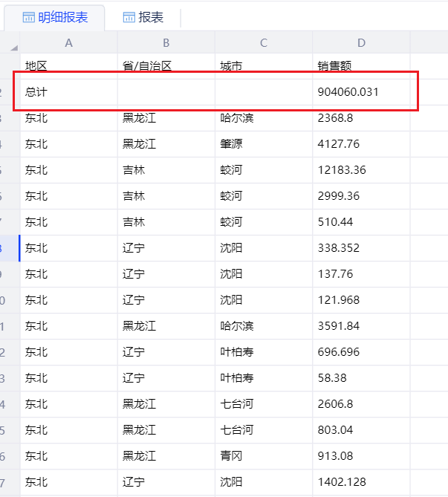
Task: Click the 城市 header cell
Action: tap(263, 65)
